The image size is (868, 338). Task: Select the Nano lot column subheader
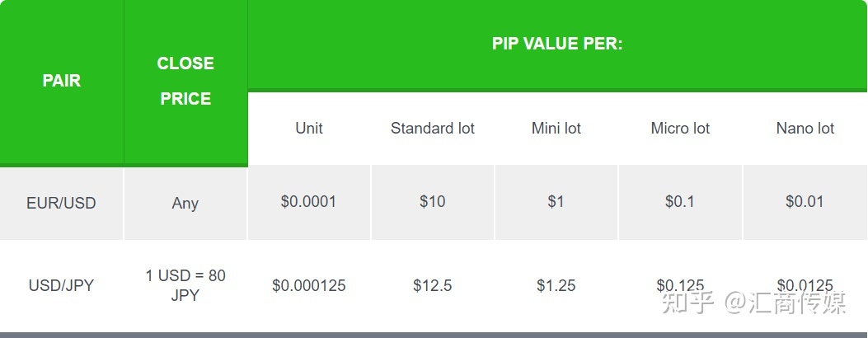point(805,128)
